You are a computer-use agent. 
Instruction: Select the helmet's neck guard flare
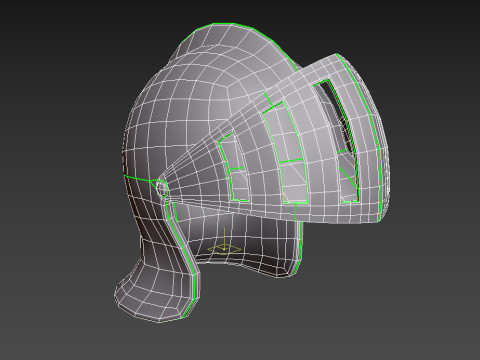click(x=157, y=291)
